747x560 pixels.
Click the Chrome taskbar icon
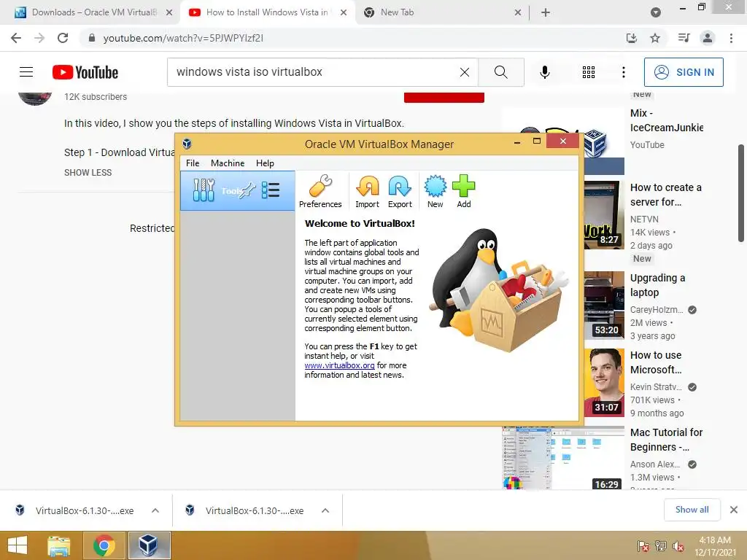(x=104, y=545)
